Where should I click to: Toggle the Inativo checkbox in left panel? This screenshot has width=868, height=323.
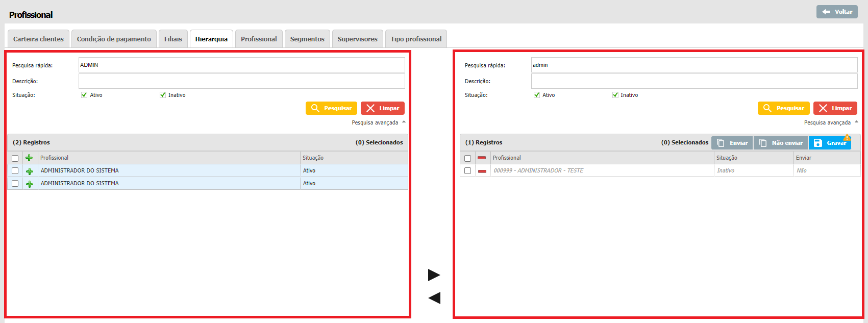pos(163,95)
